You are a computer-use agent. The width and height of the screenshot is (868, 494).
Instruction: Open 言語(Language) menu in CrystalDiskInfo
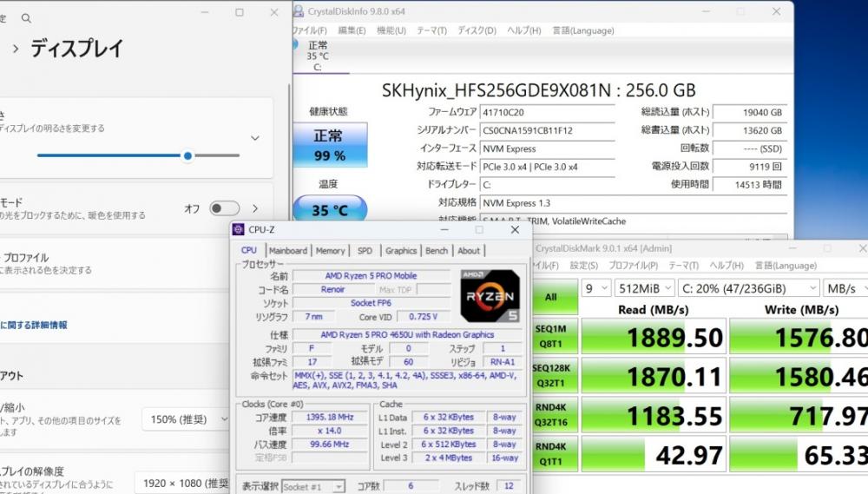point(583,30)
